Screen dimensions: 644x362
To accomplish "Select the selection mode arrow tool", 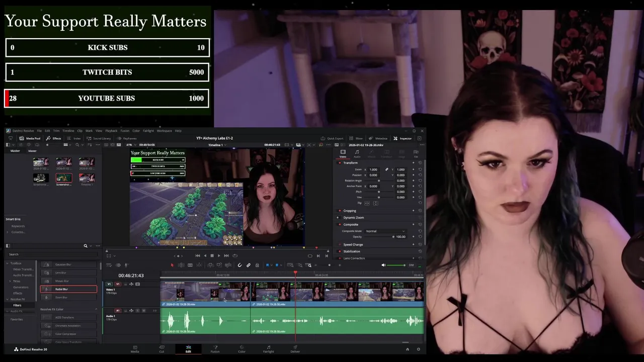I will point(172,265).
